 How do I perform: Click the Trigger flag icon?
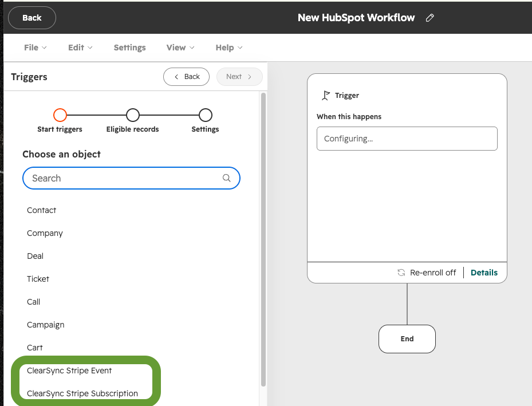coord(326,96)
